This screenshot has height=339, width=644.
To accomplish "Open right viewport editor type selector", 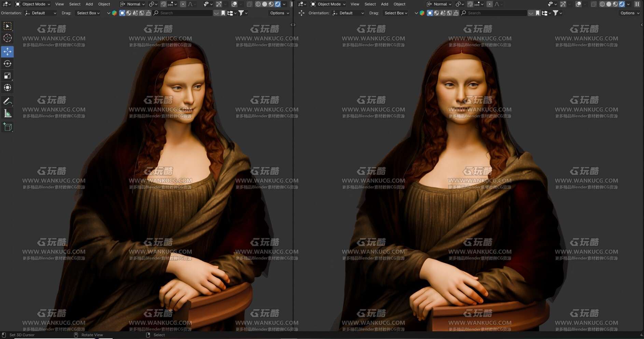I will [302, 4].
